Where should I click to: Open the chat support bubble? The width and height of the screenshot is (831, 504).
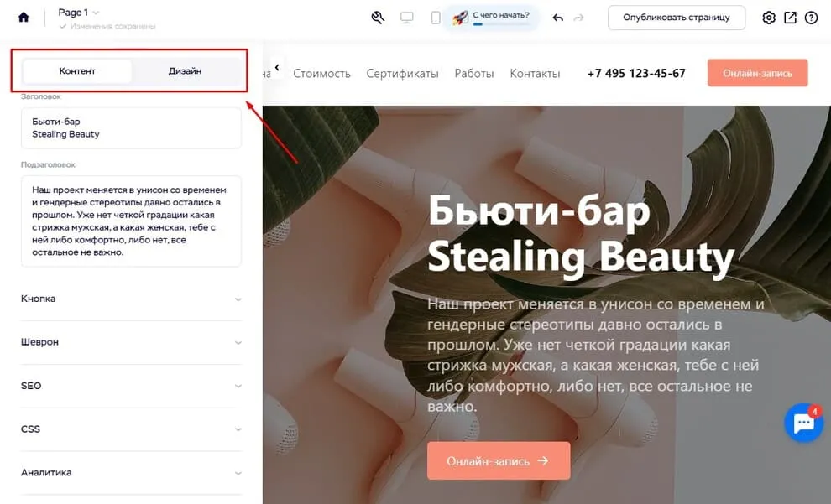click(x=803, y=423)
